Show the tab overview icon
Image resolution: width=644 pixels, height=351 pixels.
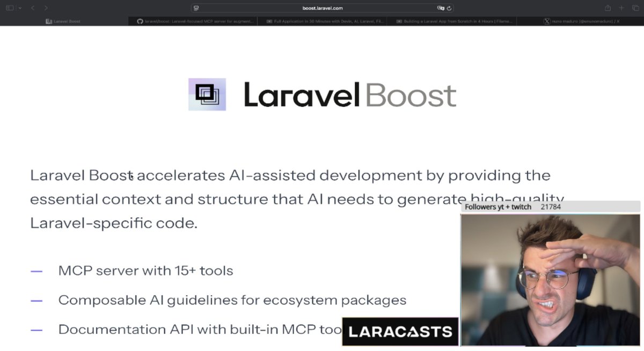tap(635, 8)
